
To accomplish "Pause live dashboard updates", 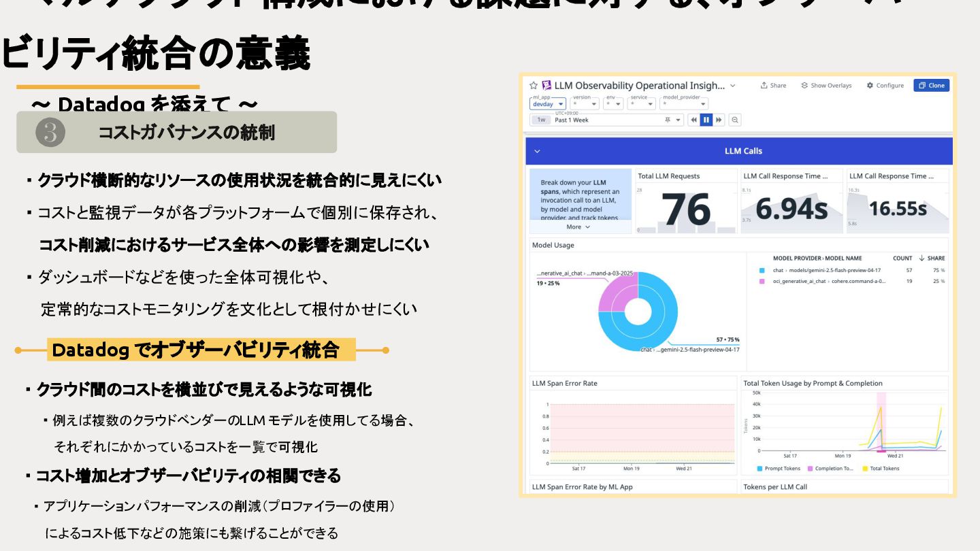I will pyautogui.click(x=706, y=120).
